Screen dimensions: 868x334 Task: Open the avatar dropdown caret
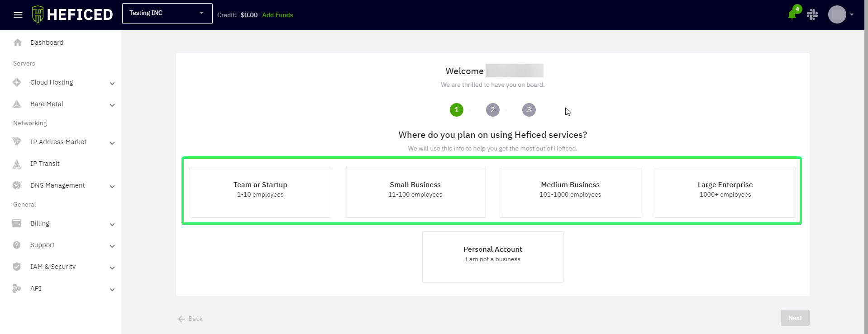point(852,14)
